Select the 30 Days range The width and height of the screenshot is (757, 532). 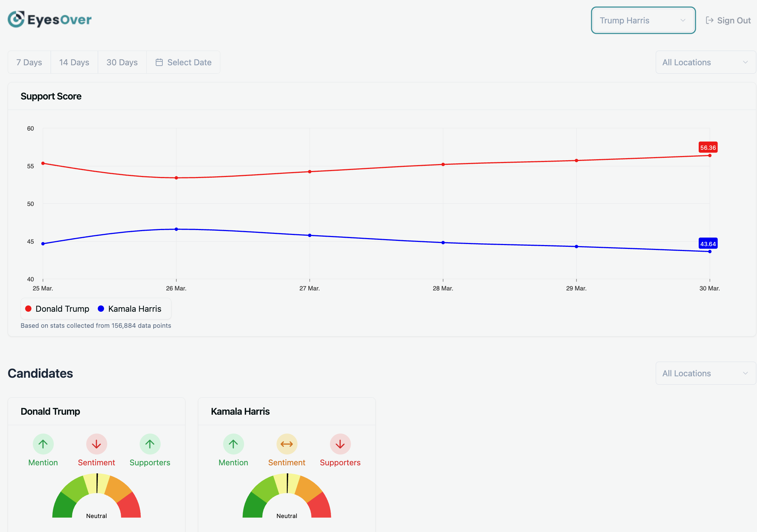coord(122,62)
